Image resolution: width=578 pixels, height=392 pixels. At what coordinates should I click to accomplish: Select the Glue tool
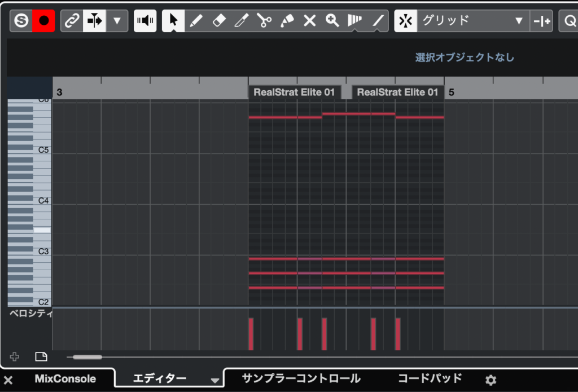(287, 21)
